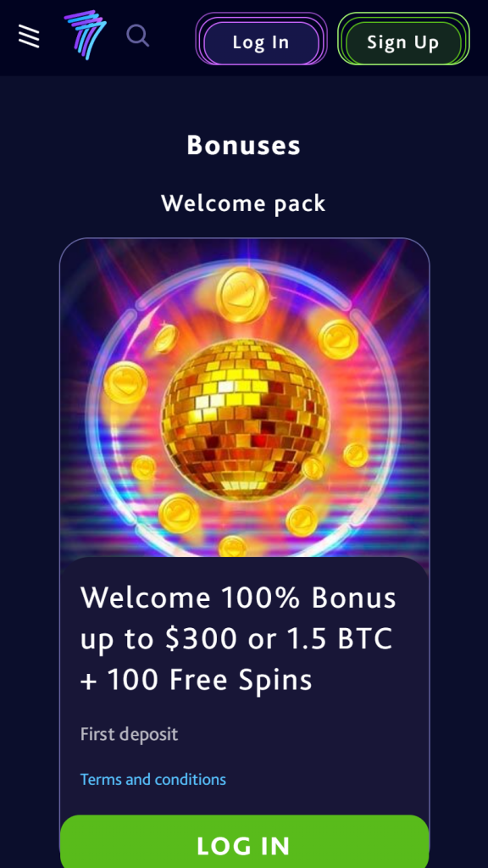Click the neon 7 casino logo
The width and height of the screenshot is (488, 868).
point(85,34)
